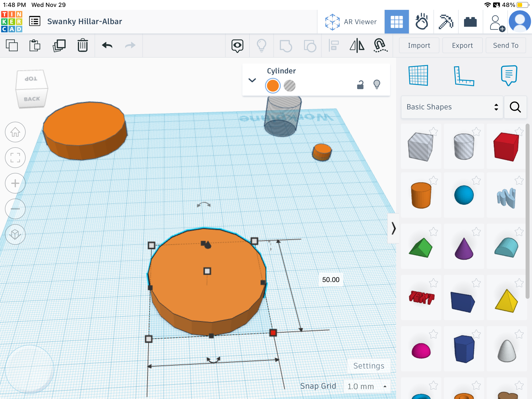Zoom in with plus button
532x399 pixels.
coord(15,183)
